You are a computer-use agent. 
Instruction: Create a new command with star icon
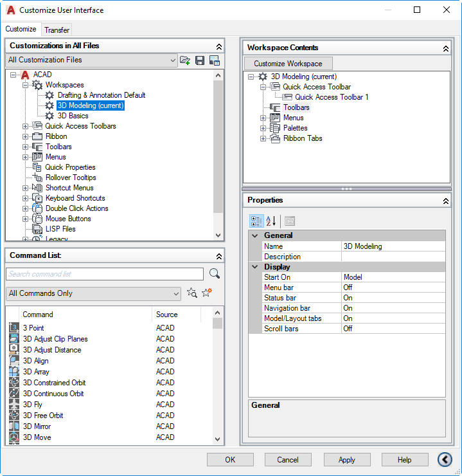pyautogui.click(x=207, y=293)
